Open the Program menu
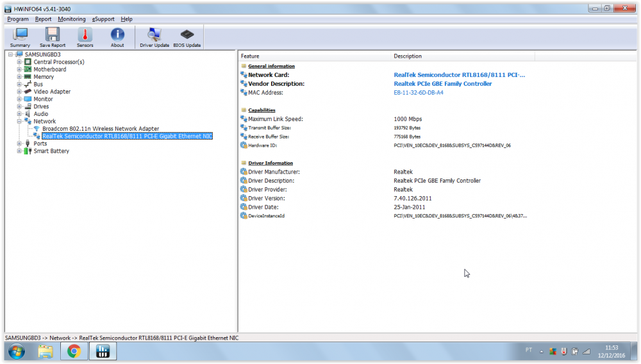This screenshot has height=364, width=641. click(x=18, y=19)
